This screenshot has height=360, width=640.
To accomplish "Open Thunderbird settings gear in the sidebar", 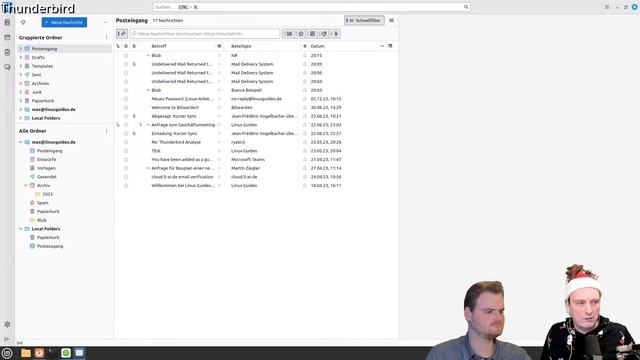I will pos(7,324).
